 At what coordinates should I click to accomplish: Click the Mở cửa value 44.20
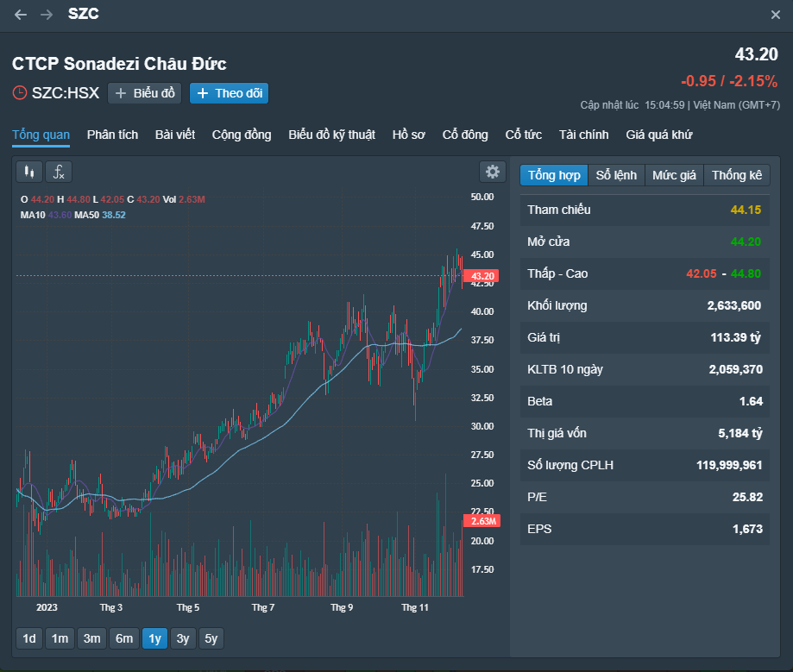pyautogui.click(x=746, y=242)
